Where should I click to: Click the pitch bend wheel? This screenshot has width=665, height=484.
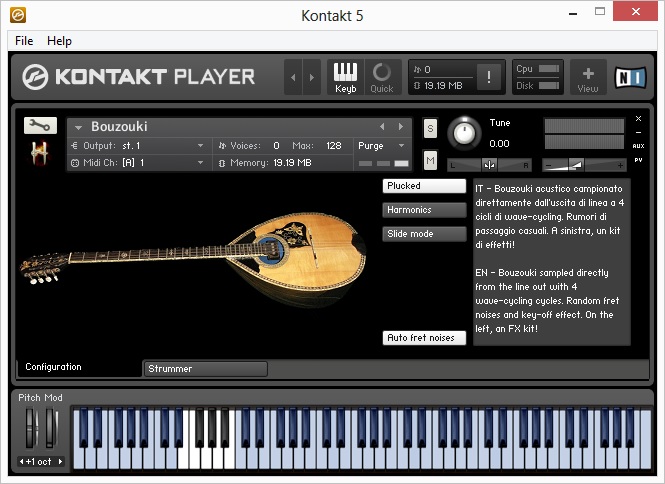[31, 428]
